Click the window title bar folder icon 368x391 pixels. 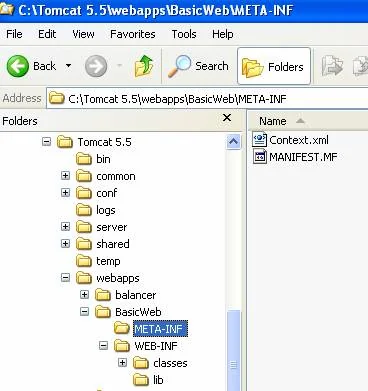point(7,9)
